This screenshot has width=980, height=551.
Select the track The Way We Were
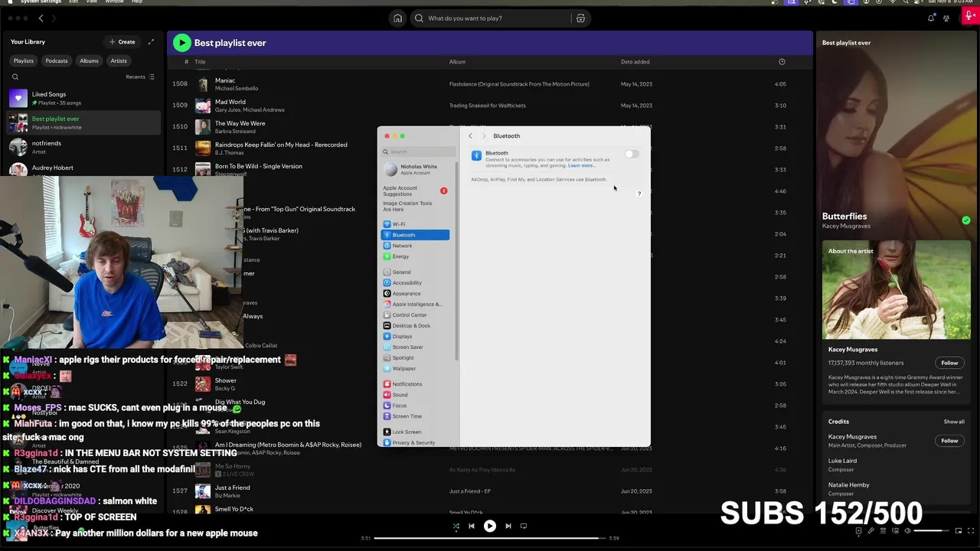click(x=240, y=123)
